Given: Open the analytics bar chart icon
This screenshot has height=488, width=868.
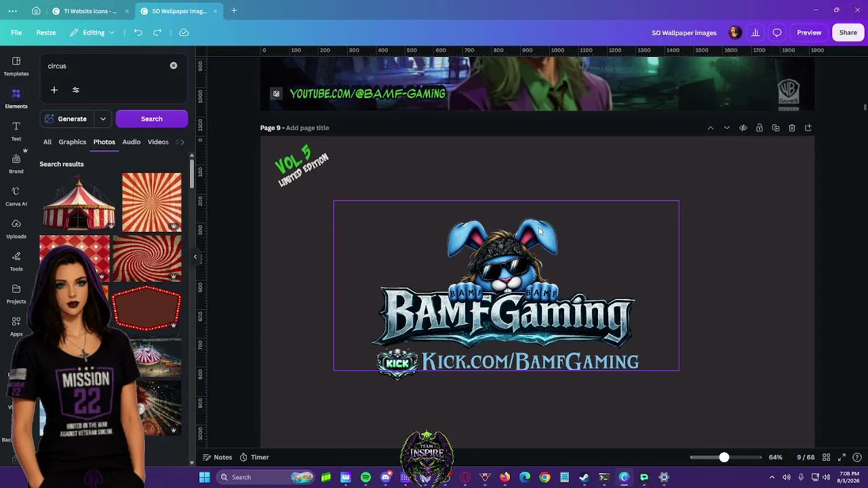Looking at the screenshot, I should click(755, 33).
